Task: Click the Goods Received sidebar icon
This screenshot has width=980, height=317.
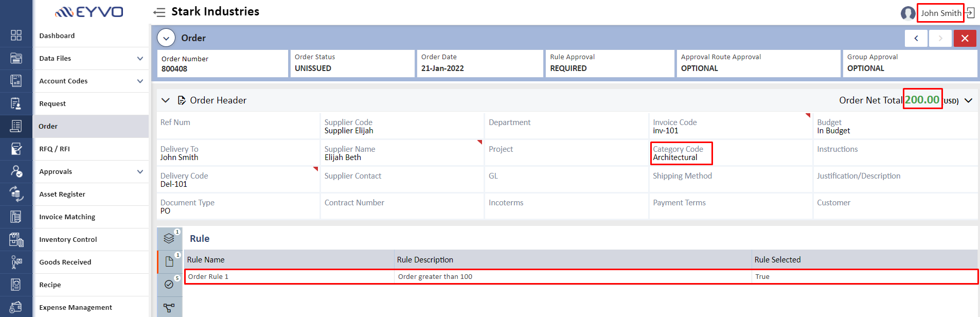Action: click(x=16, y=262)
